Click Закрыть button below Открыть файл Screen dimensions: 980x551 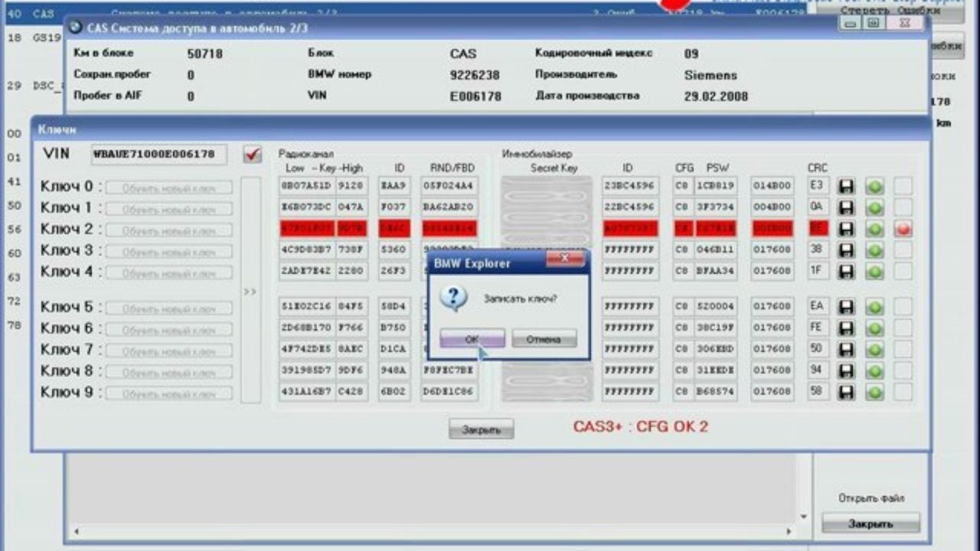[x=871, y=524]
